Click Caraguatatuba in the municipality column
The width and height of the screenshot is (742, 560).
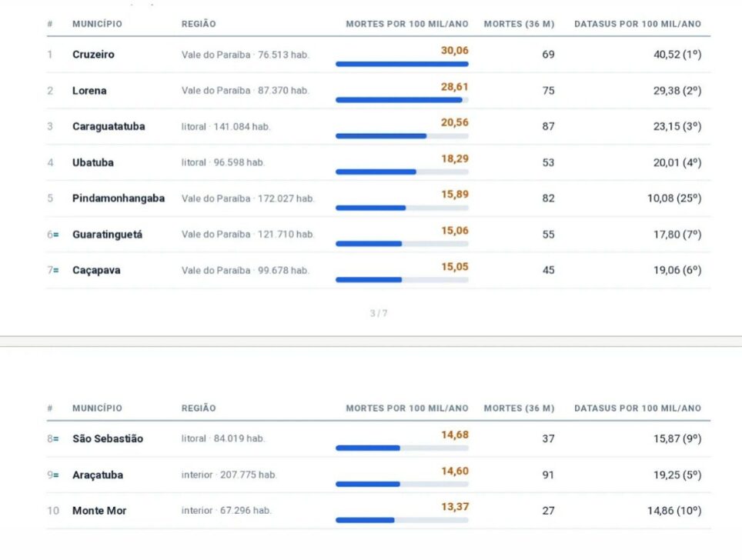109,126
